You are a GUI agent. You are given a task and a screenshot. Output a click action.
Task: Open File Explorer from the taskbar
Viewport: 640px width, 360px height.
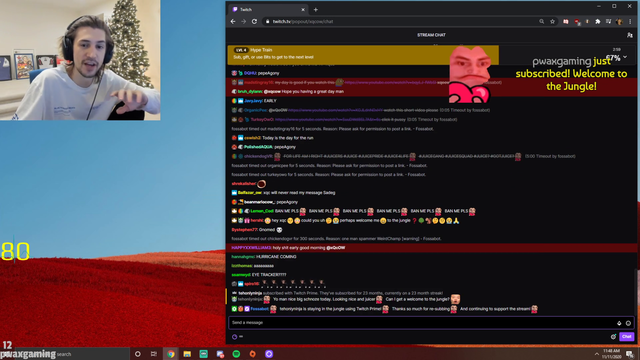click(187, 354)
